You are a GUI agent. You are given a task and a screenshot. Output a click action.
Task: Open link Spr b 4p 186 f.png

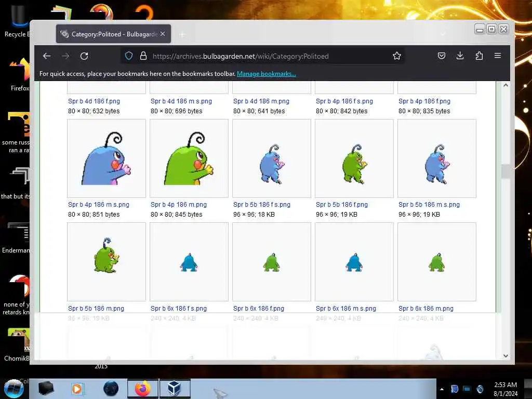click(424, 101)
